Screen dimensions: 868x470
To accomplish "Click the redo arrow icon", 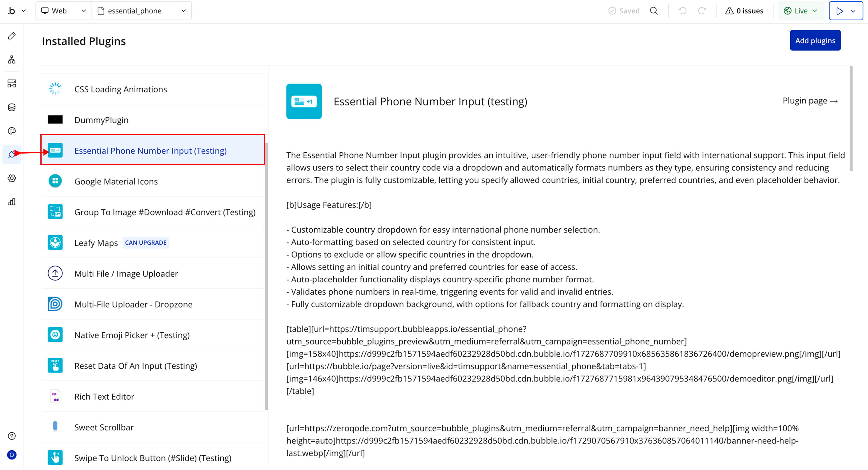I will click(702, 11).
